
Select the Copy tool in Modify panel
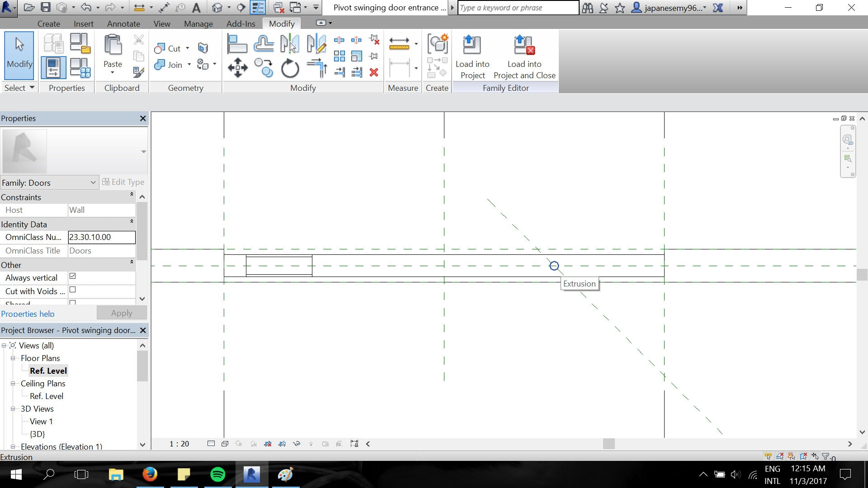click(x=264, y=68)
